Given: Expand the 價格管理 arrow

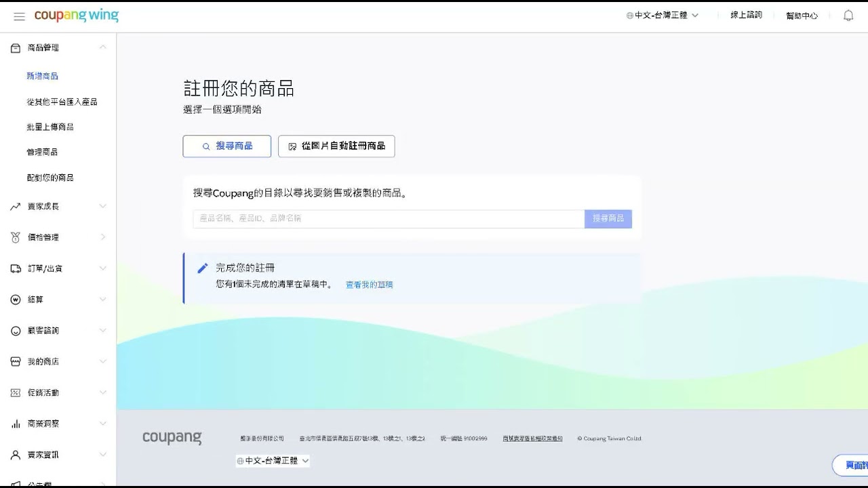Looking at the screenshot, I should [x=103, y=237].
